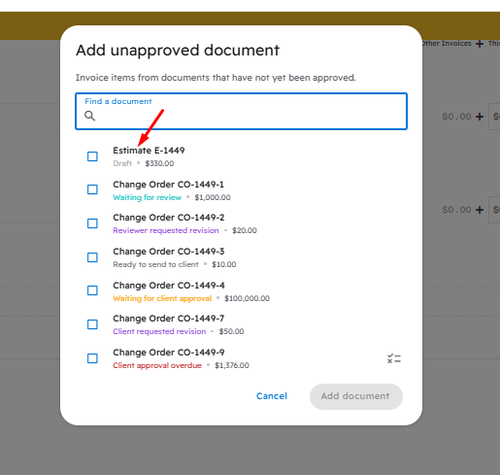Click the Change Order CO-1449-3 title
Image resolution: width=500 pixels, height=475 pixels.
pos(169,251)
